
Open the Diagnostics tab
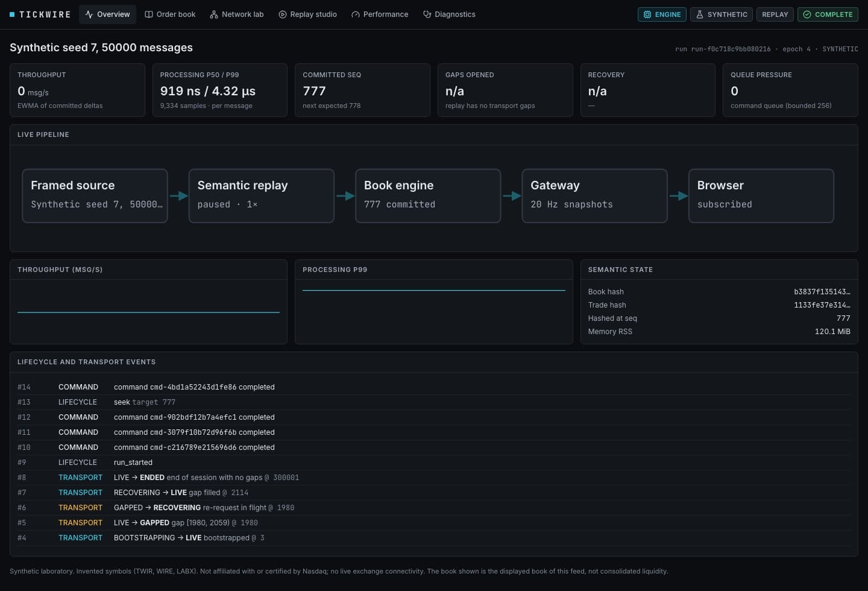tap(449, 14)
